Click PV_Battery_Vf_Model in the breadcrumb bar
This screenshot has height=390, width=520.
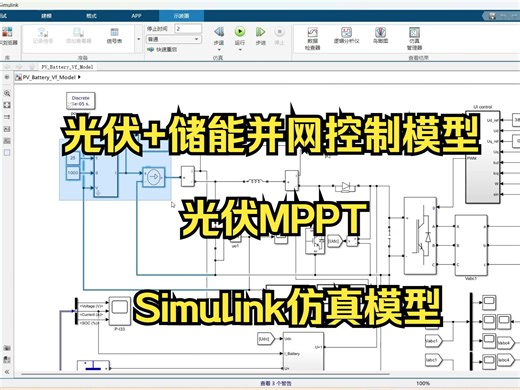[x=49, y=77]
